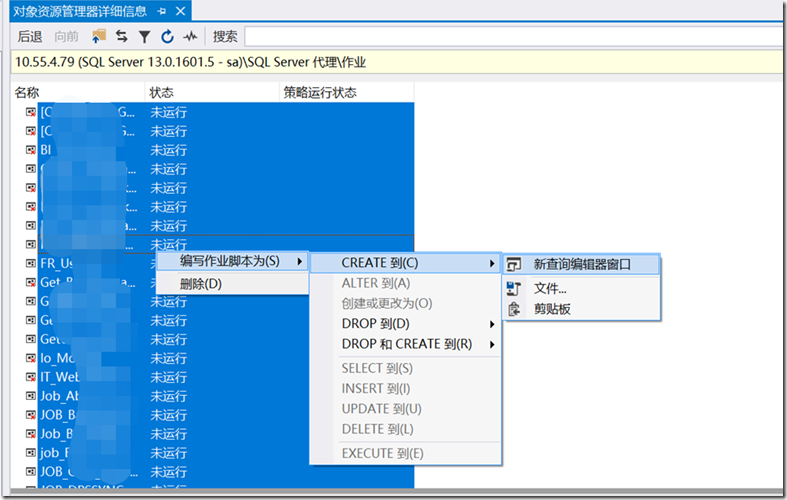Viewport: 787px width, 500px height.
Task: Click the filter funnel icon
Action: click(x=145, y=37)
